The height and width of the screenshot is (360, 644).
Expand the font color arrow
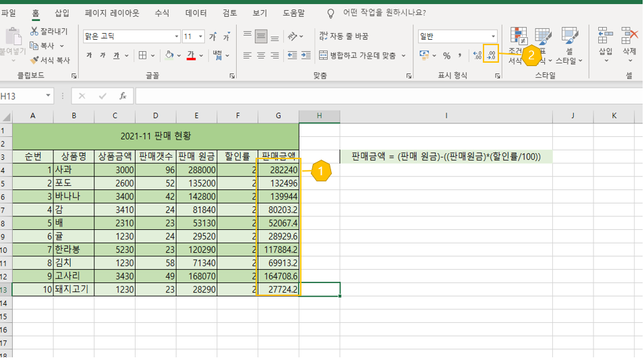click(x=201, y=55)
